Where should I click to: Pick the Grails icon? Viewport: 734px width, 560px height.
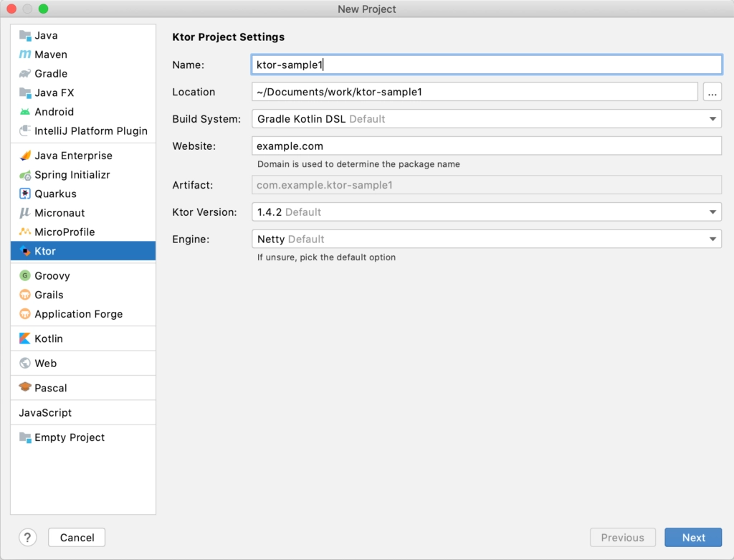(25, 295)
